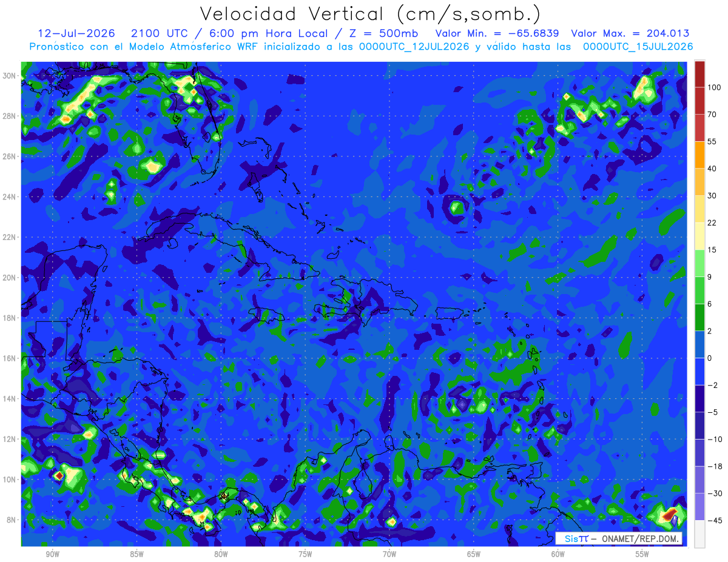Click the latitude label "24N"
Image resolution: width=728 pixels, height=562 pixels.
8,197
